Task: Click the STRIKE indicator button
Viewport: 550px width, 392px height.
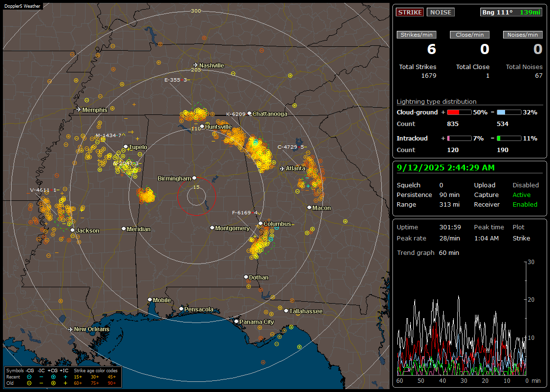Action: pyautogui.click(x=410, y=12)
